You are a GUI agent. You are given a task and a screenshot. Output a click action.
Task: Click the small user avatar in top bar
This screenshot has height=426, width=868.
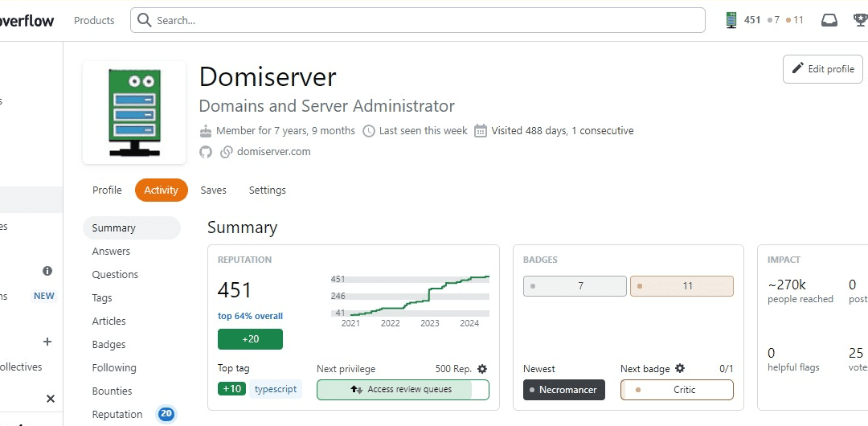click(x=731, y=20)
